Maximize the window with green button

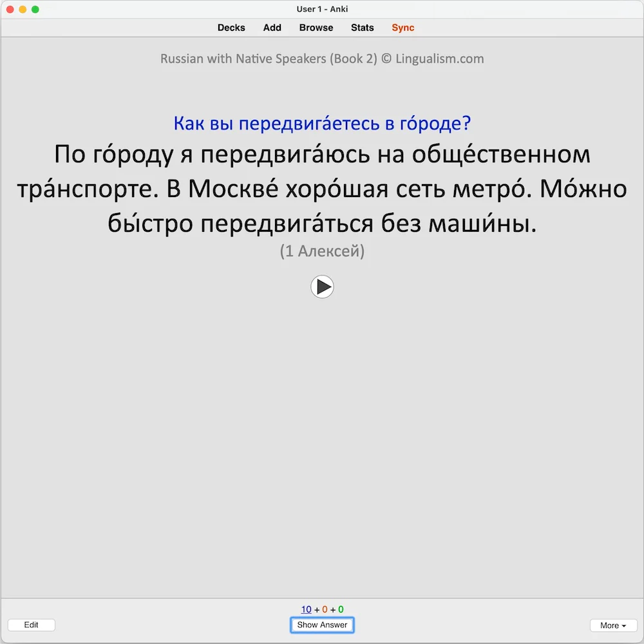click(35, 9)
